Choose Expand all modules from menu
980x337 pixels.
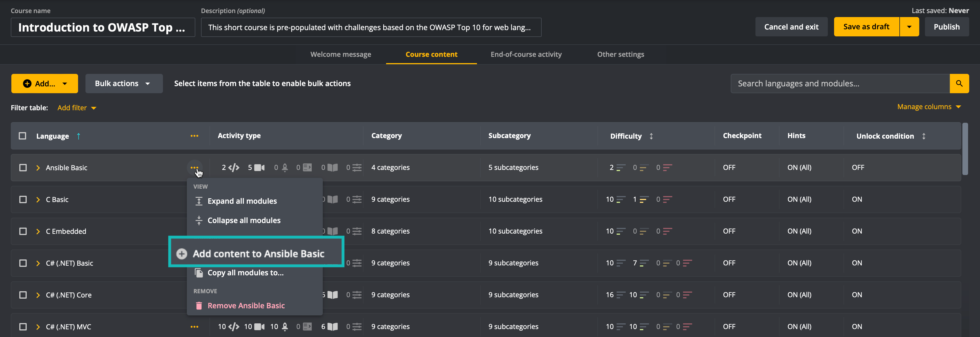[254, 201]
